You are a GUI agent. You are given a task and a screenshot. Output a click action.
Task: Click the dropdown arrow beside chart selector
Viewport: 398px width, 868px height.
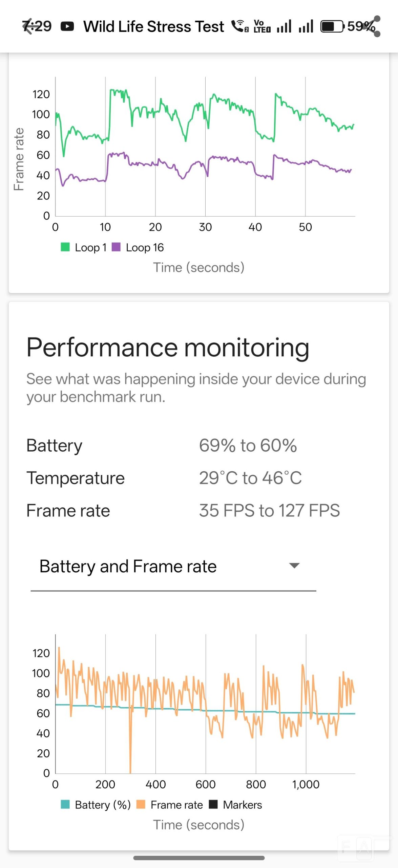[294, 566]
